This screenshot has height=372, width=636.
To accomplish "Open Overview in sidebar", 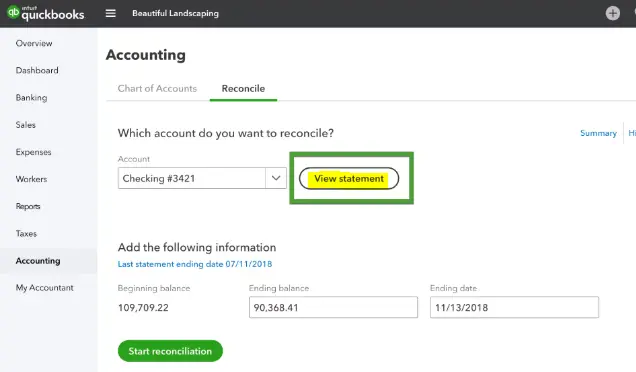I will click(34, 43).
